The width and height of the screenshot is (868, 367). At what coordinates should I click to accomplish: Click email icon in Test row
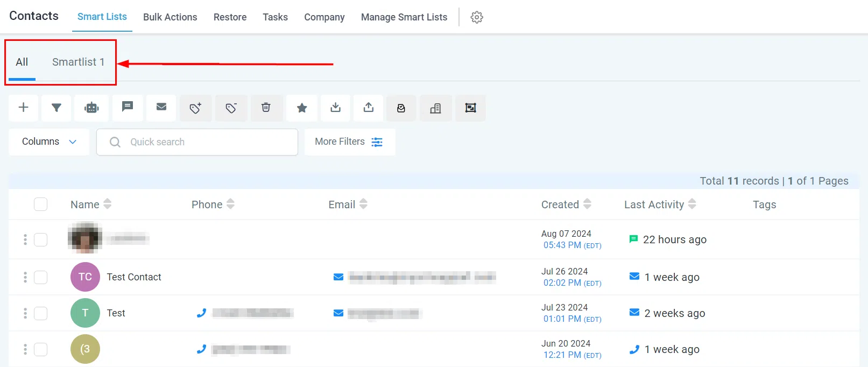point(338,313)
